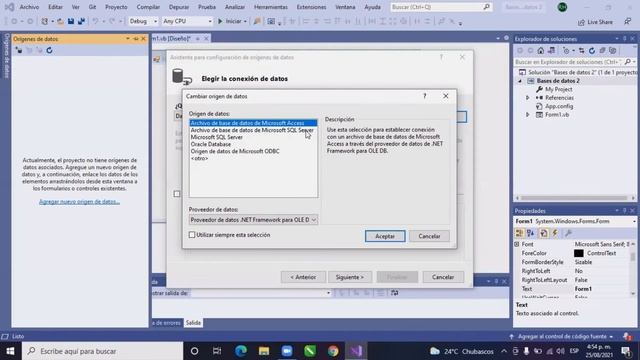
Task: Click the Save icon in toolbar
Action: tap(71, 21)
